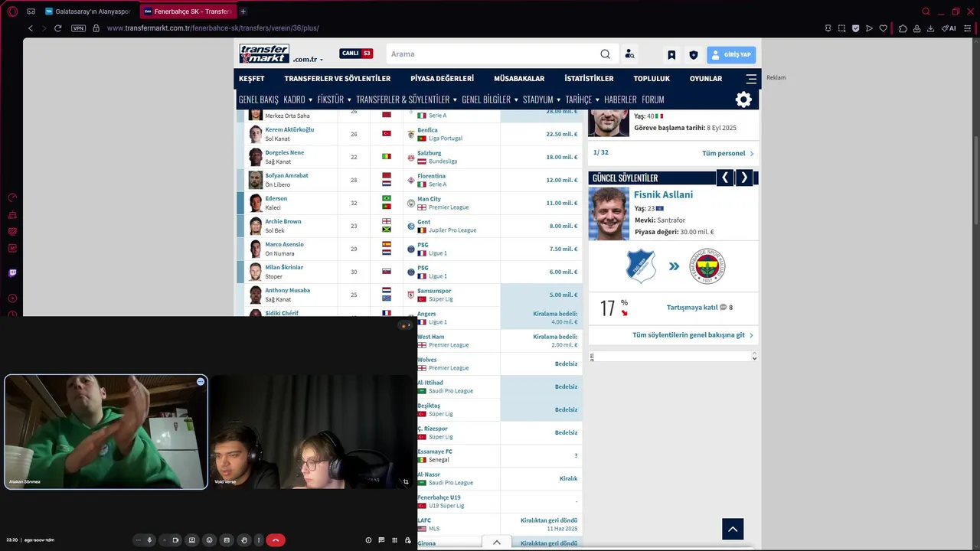Show previous rumour with left arrow
Viewport: 980px width, 551px height.
(x=725, y=178)
